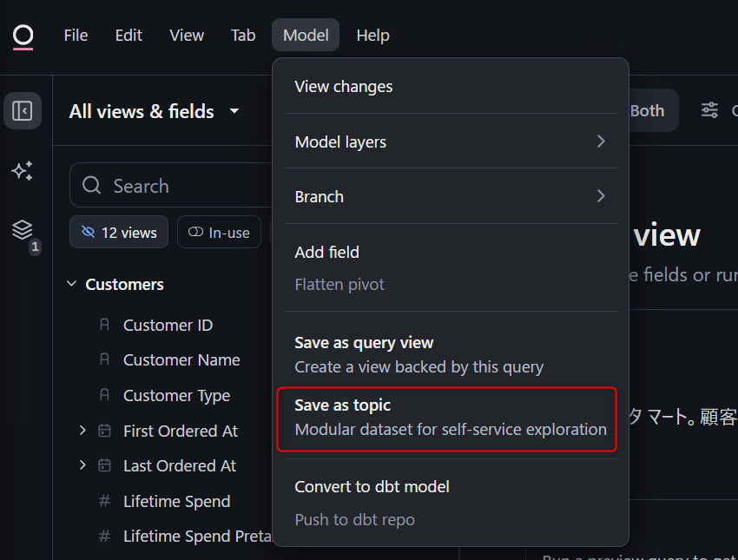
Task: Open the layers stack icon
Action: click(x=23, y=230)
